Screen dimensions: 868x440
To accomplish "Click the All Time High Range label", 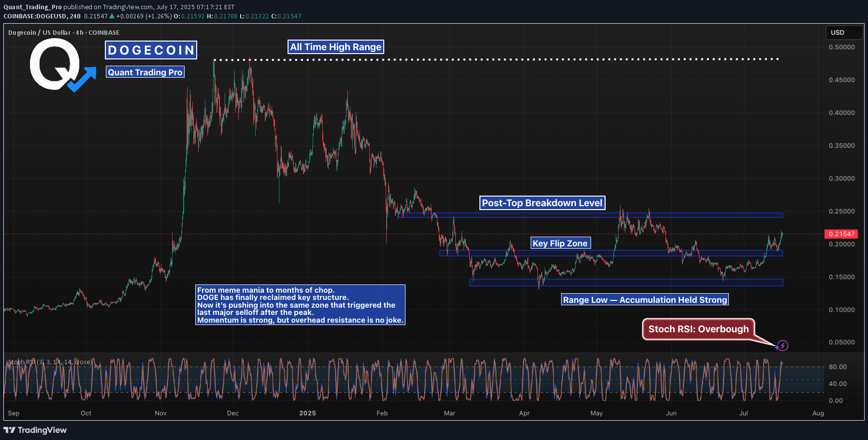I will tap(336, 47).
